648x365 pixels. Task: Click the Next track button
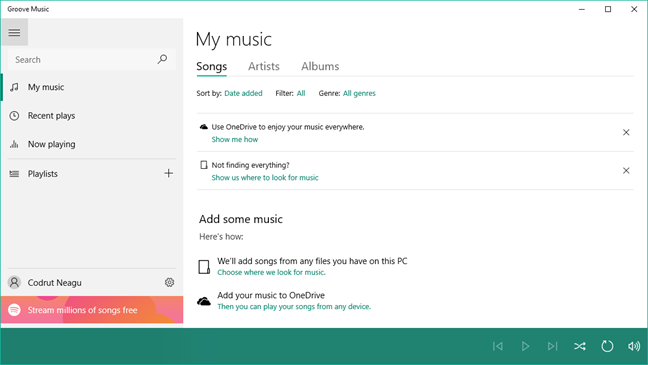coord(553,346)
